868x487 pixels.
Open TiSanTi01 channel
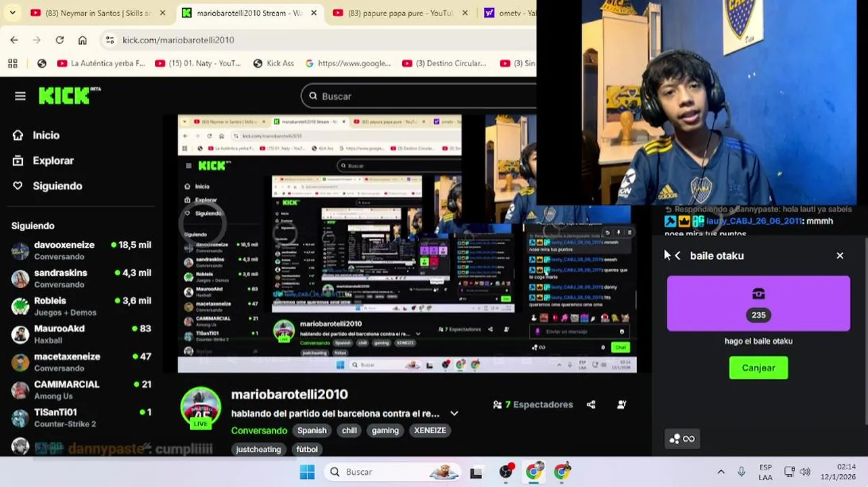point(81,417)
